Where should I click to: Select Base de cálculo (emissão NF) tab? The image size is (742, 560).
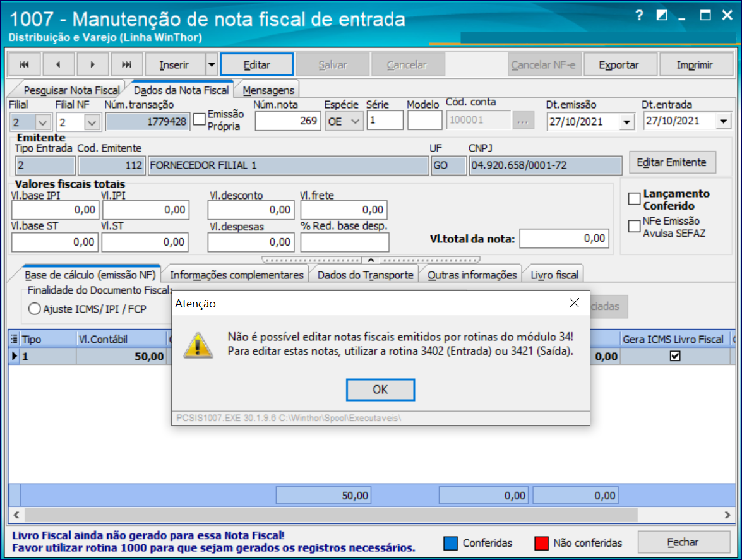click(90, 275)
